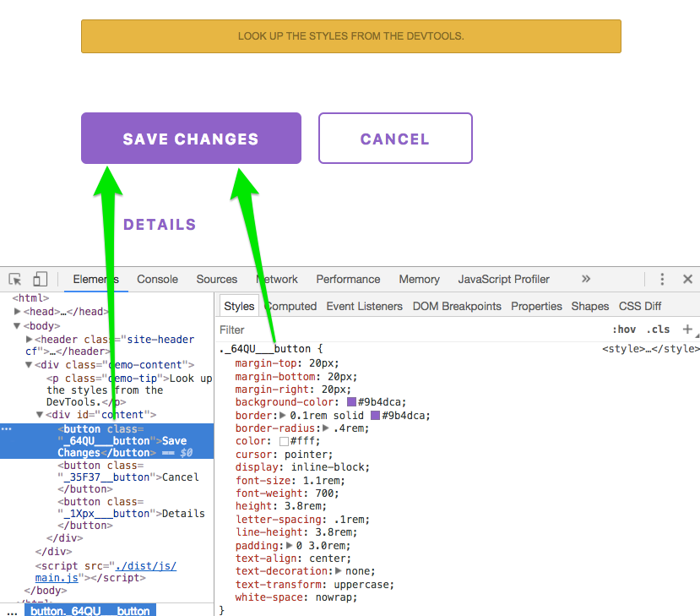This screenshot has height=616, width=700.
Task: Click the height 3.8rem value
Action: [306, 506]
